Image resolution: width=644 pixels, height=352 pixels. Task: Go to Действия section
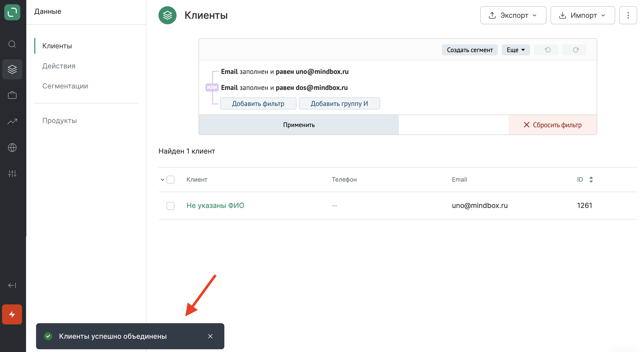(x=59, y=66)
